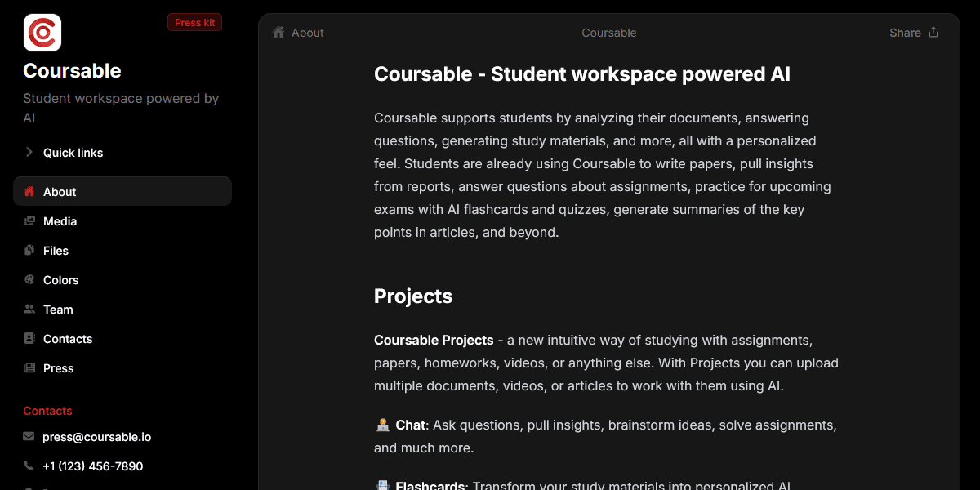Click the envelope icon next to press email
980x490 pixels.
[x=29, y=437]
